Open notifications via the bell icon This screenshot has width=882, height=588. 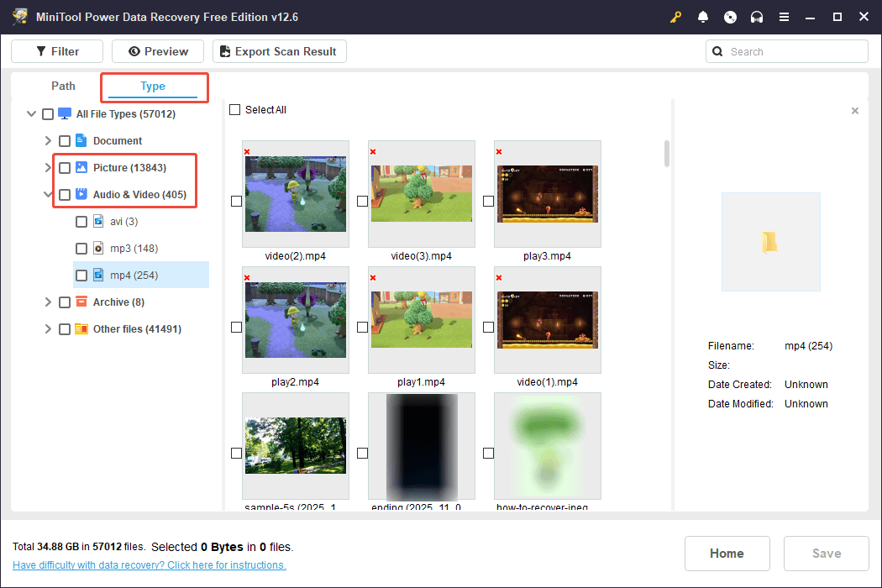pos(703,16)
